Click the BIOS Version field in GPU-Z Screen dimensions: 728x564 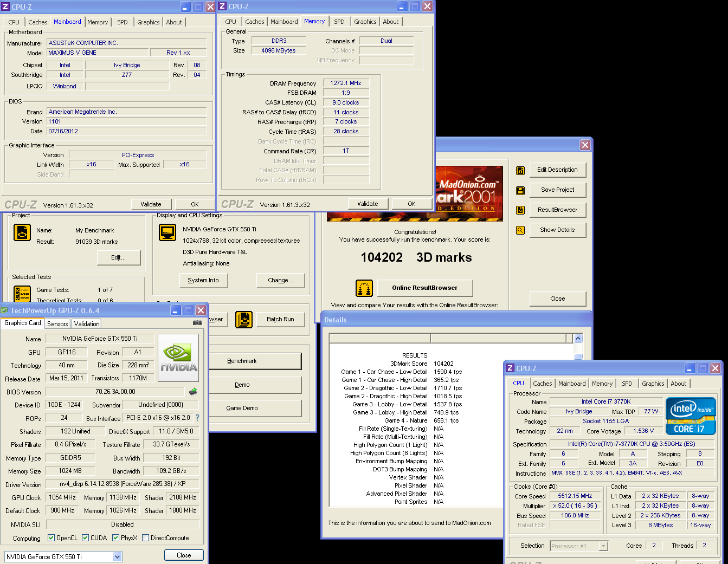[115, 392]
